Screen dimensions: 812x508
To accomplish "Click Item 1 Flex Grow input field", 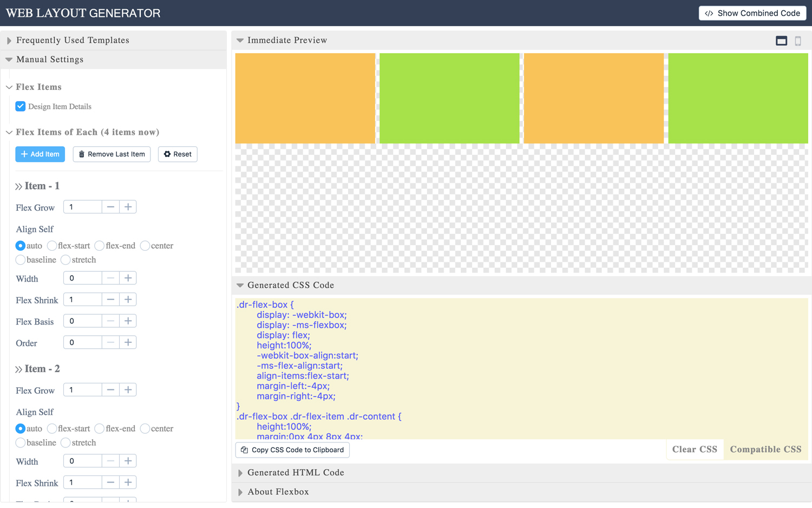I will click(83, 207).
